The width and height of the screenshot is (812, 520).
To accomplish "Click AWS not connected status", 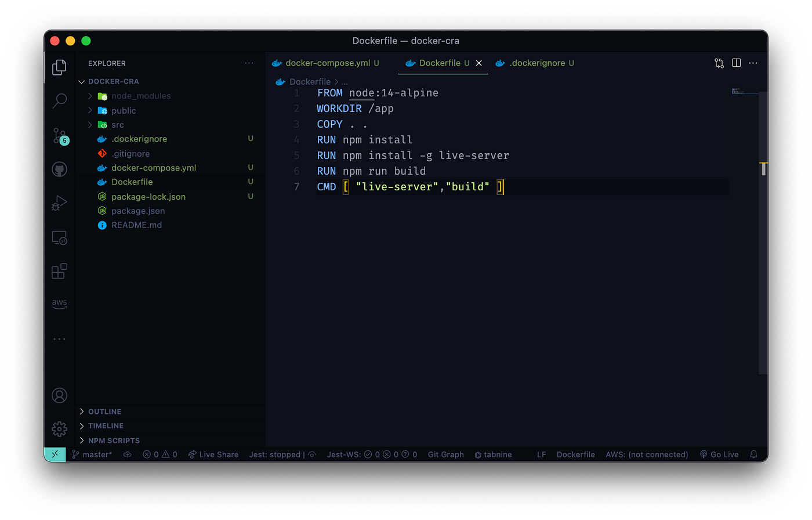I will [647, 454].
